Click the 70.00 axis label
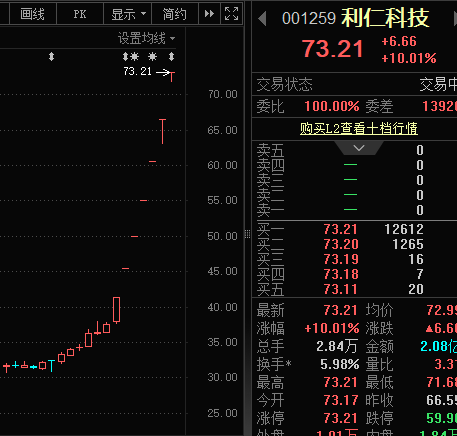This screenshot has height=436, width=457. (223, 94)
